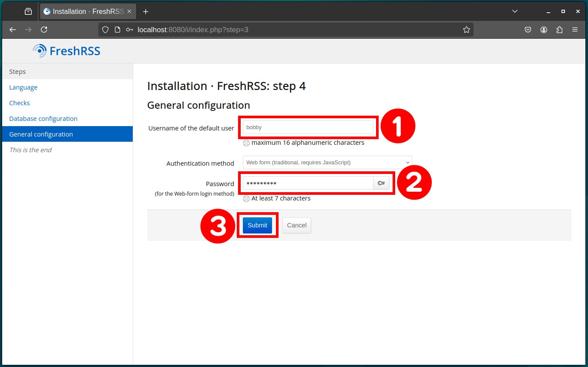Screen dimensions: 588x367
Task: Focus the Username of default user field
Action: click(x=308, y=127)
